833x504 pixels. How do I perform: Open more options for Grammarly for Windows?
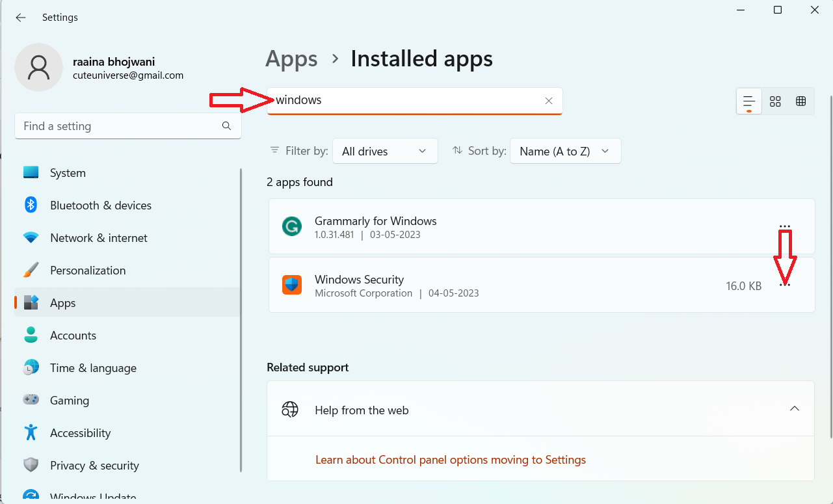click(785, 226)
